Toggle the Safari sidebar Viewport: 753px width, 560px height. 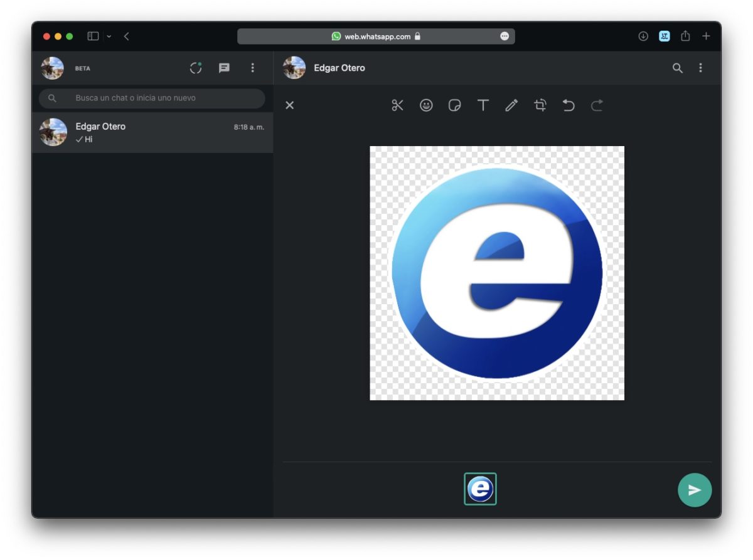(x=93, y=36)
